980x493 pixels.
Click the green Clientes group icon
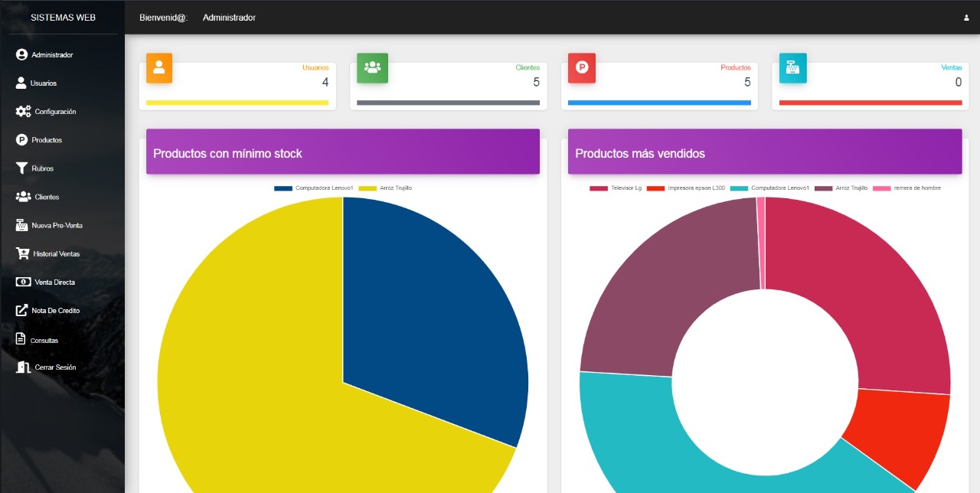tap(372, 67)
